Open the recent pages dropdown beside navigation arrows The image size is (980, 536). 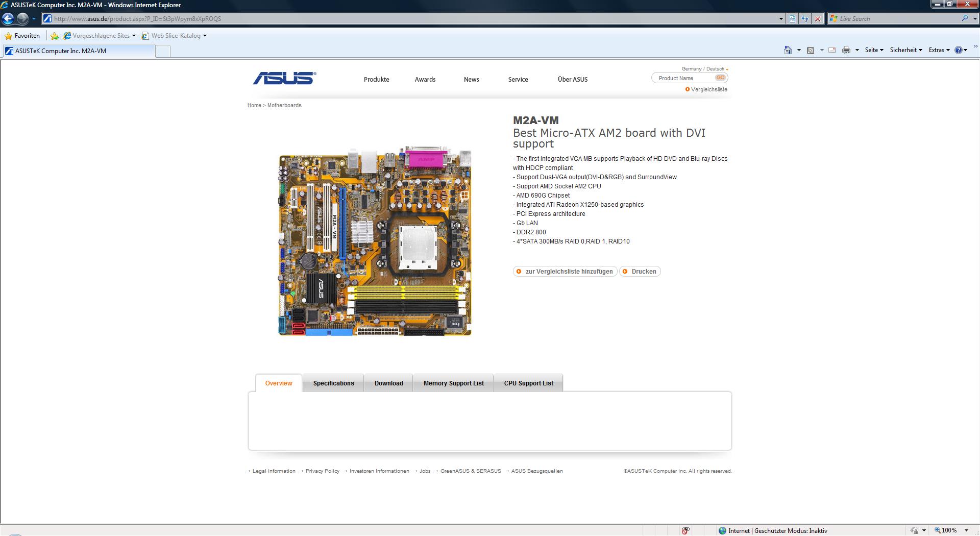[34, 19]
